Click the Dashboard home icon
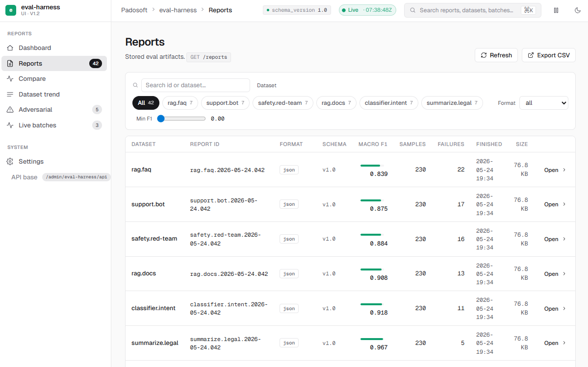The height and width of the screenshot is (367, 588). 10,48
